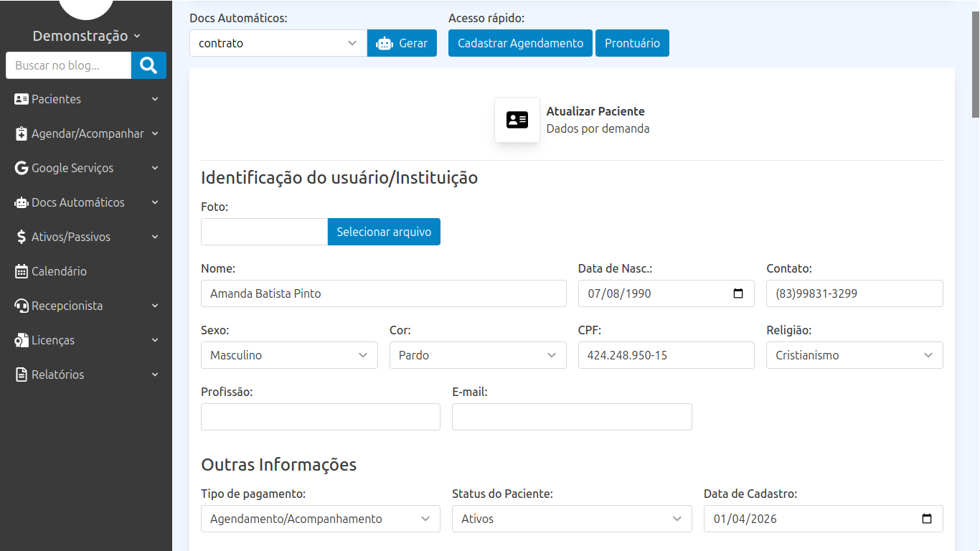Click the robot icon beside Docs Automáticos

pyautogui.click(x=22, y=202)
